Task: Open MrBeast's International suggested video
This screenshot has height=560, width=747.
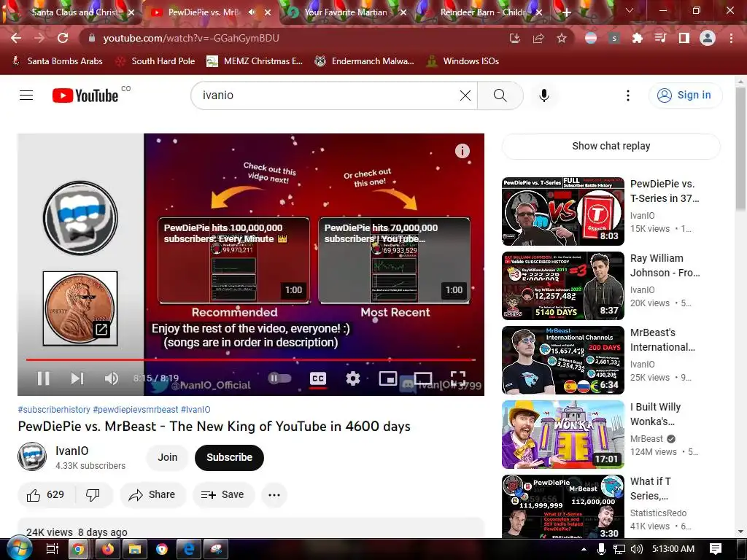Action: (x=563, y=360)
